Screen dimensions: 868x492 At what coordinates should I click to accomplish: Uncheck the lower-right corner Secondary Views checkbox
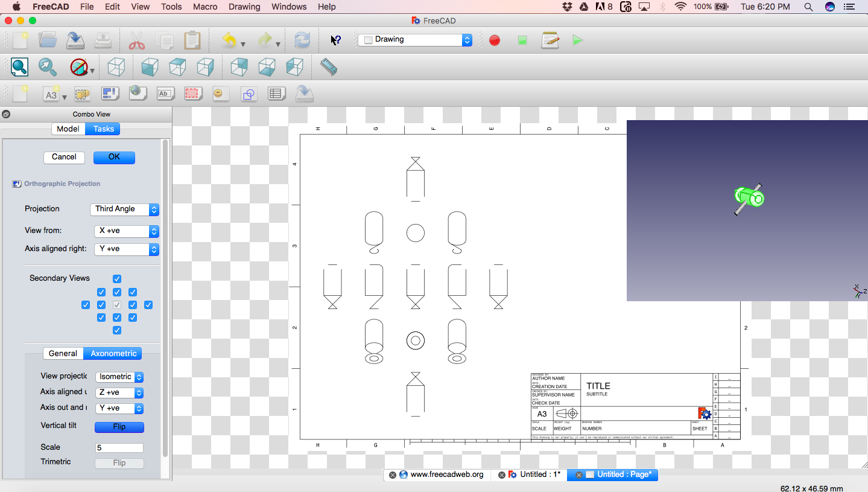tap(133, 318)
